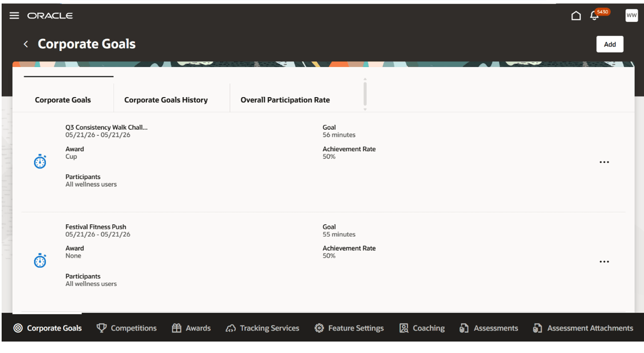This screenshot has width=644, height=353.
Task: Click the tab strip scrollbar handle
Action: click(x=364, y=94)
